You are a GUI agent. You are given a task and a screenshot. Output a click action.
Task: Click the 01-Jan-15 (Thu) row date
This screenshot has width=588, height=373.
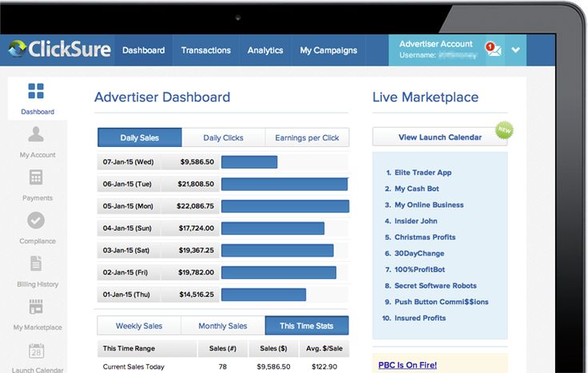[x=126, y=295]
